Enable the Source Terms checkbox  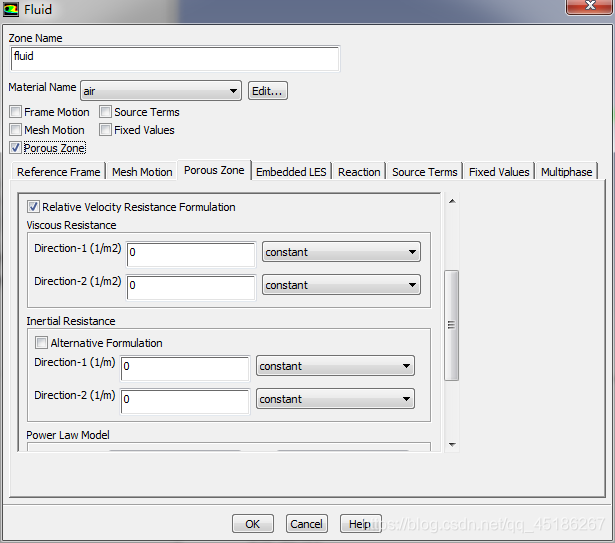pos(105,112)
